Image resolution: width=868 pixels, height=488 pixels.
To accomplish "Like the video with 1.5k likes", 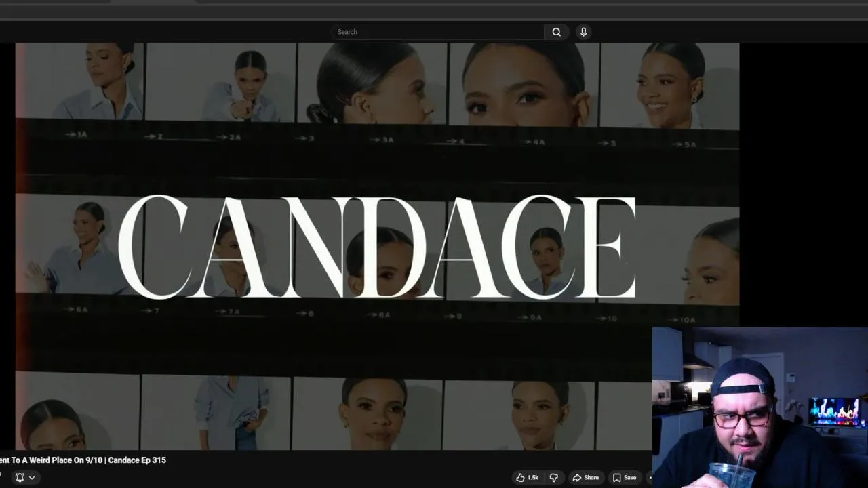I will [527, 478].
